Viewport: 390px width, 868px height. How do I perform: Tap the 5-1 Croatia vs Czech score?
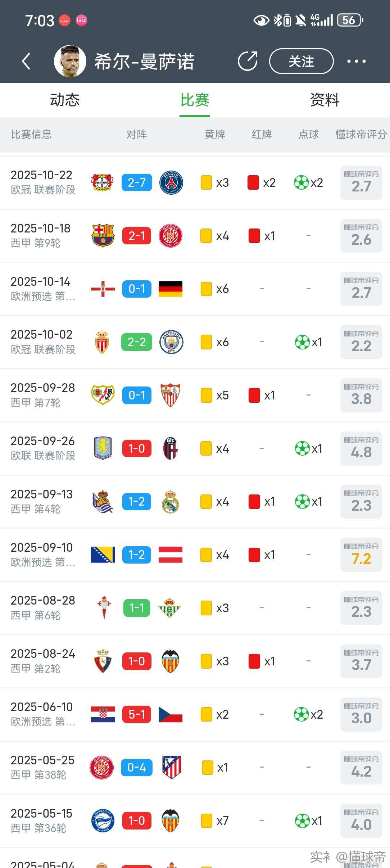click(x=137, y=714)
